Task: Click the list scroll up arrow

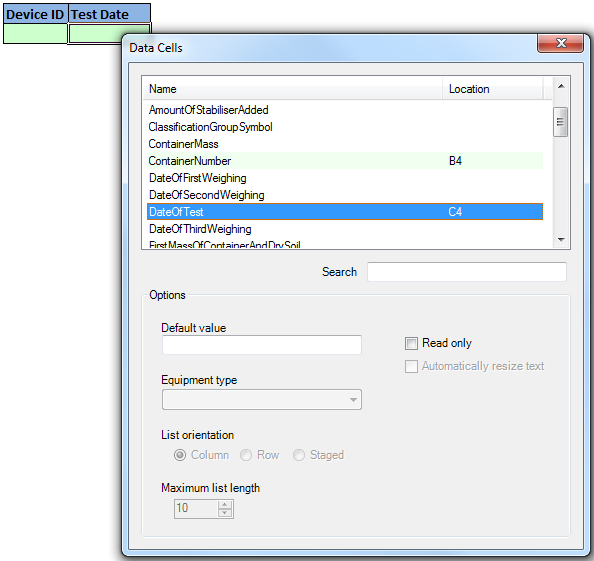Action: pyautogui.click(x=561, y=86)
